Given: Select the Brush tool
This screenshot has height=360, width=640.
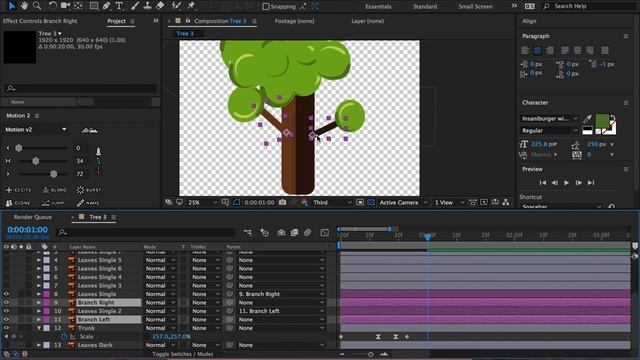Looking at the screenshot, I should pos(135,6).
